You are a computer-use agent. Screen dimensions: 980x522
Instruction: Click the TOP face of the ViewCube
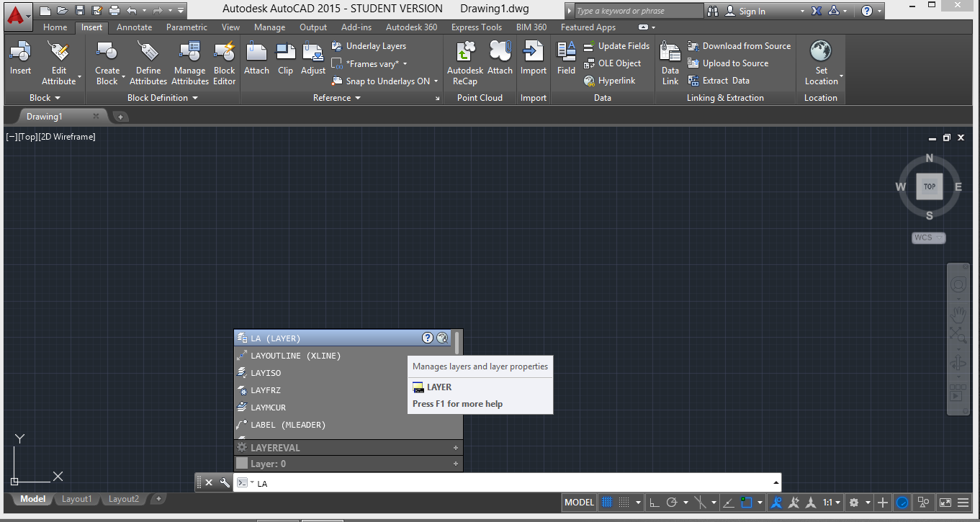929,186
